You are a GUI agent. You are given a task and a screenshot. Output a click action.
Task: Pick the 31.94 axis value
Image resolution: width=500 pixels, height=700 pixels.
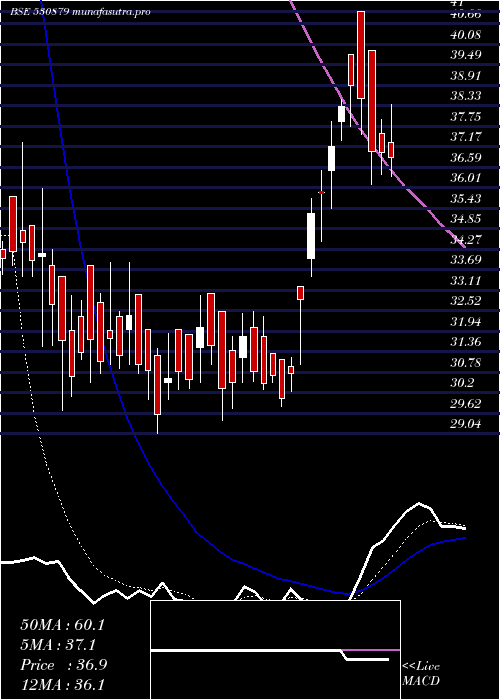point(466,322)
